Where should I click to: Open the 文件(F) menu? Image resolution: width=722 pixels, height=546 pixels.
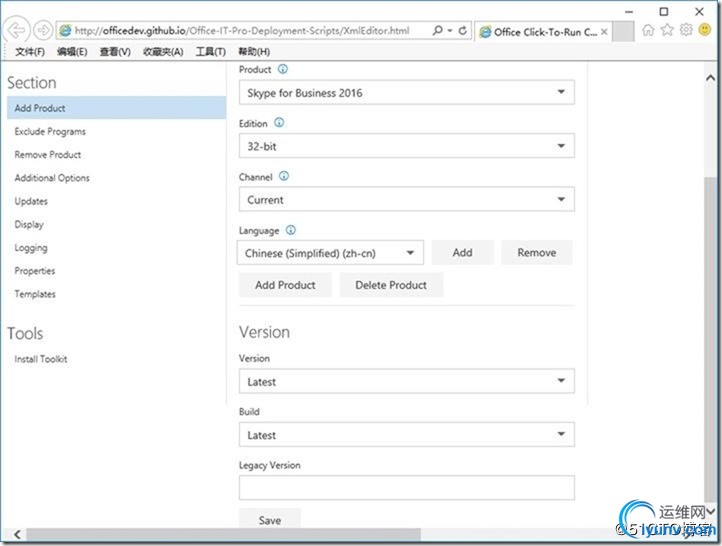(30, 52)
